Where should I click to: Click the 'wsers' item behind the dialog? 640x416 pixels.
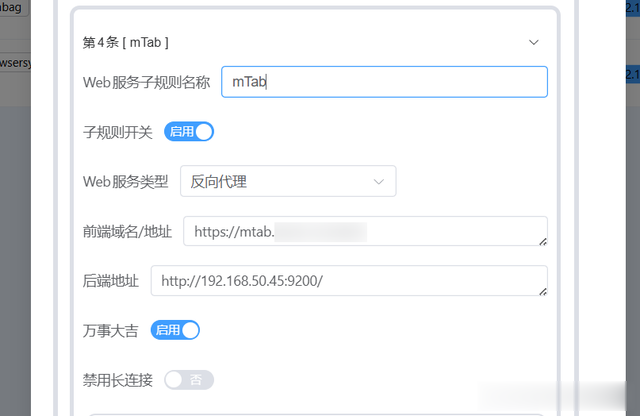pos(15,63)
